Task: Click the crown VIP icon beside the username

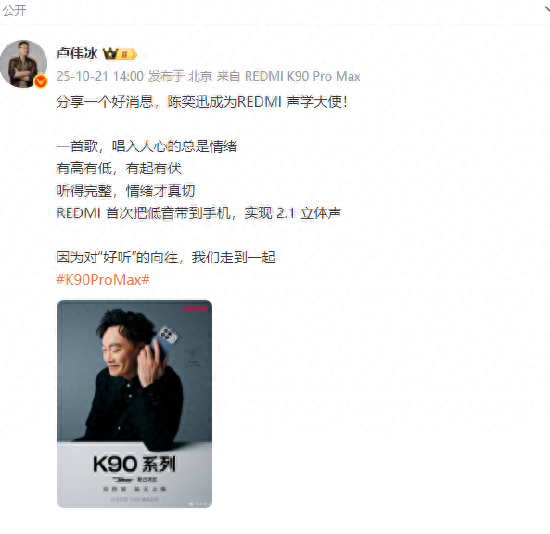Action: pyautogui.click(x=110, y=54)
